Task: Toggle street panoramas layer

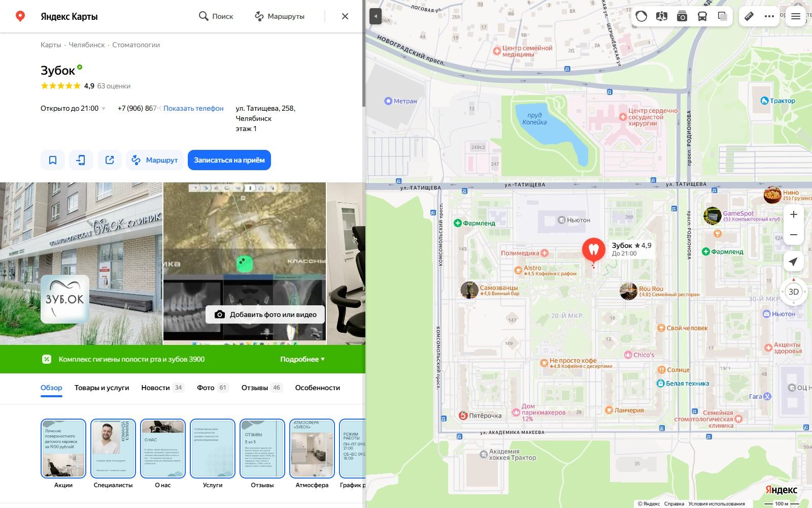Action: [x=662, y=16]
